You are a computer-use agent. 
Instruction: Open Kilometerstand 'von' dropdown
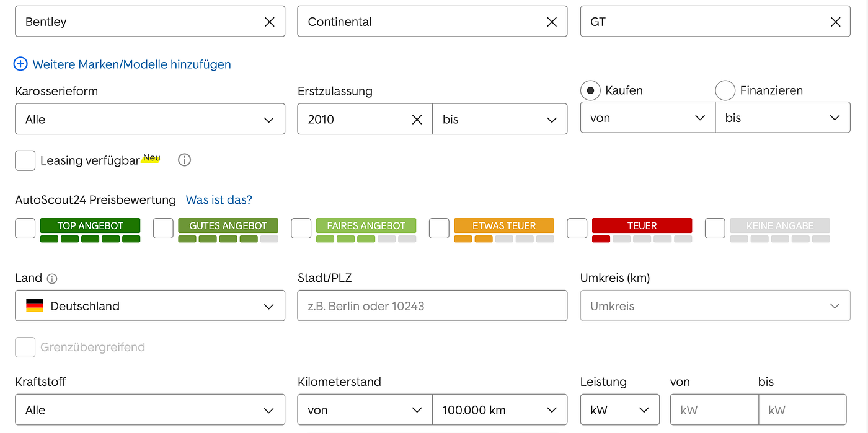(x=365, y=409)
